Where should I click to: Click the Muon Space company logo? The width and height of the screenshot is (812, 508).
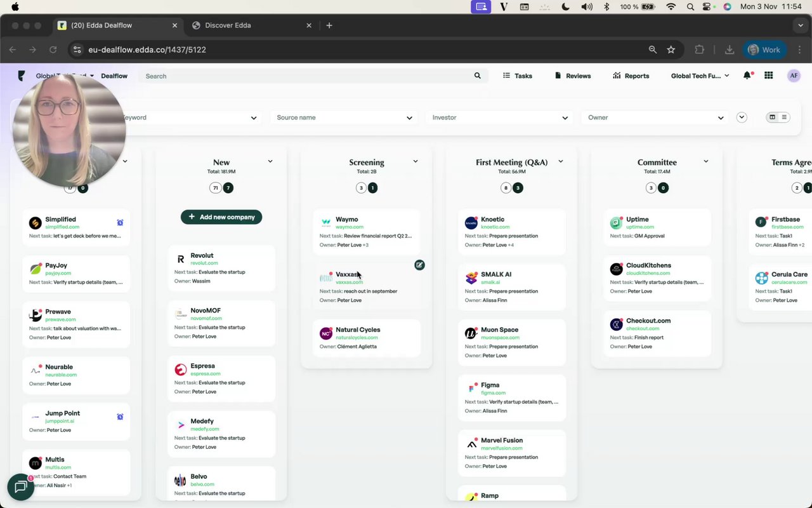(471, 333)
